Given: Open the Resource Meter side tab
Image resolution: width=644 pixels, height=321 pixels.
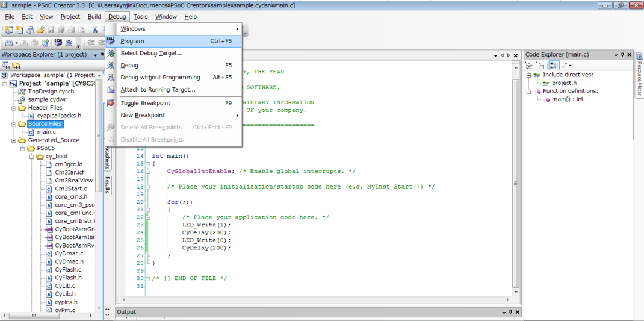Looking at the screenshot, I should 639,74.
